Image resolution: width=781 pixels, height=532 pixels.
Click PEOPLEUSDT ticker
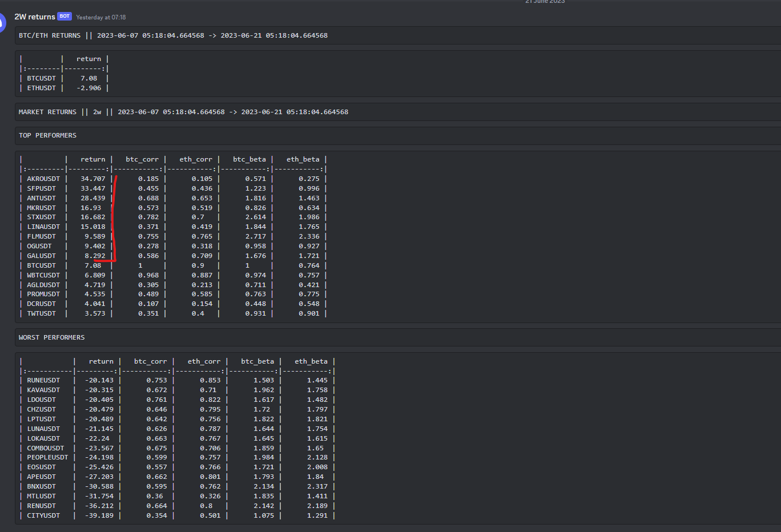[x=47, y=457]
